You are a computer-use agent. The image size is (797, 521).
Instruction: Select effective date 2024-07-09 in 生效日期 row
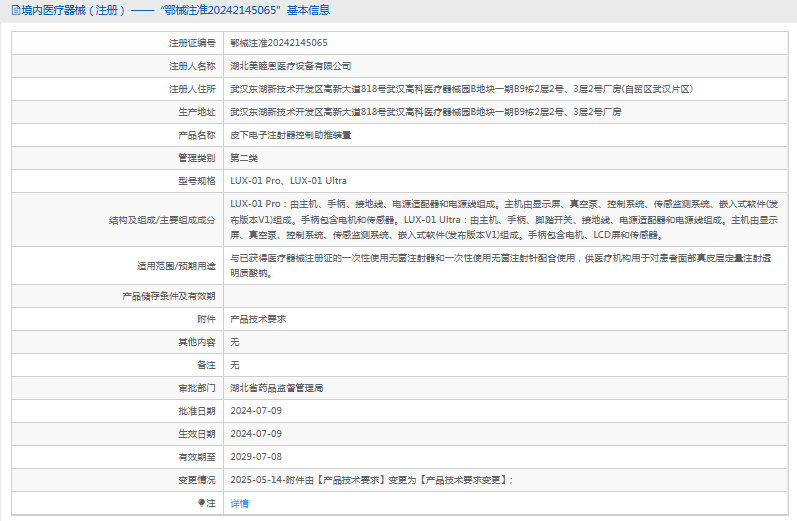click(256, 434)
